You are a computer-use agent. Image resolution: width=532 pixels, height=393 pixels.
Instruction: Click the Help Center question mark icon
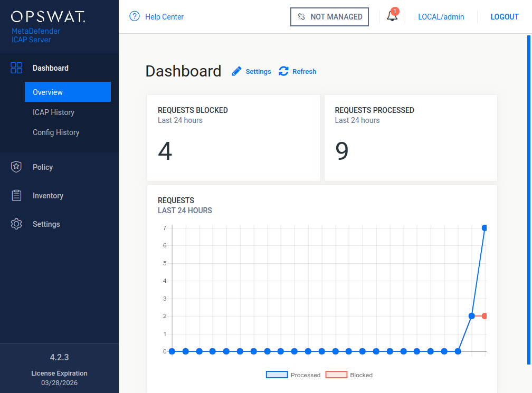click(135, 16)
